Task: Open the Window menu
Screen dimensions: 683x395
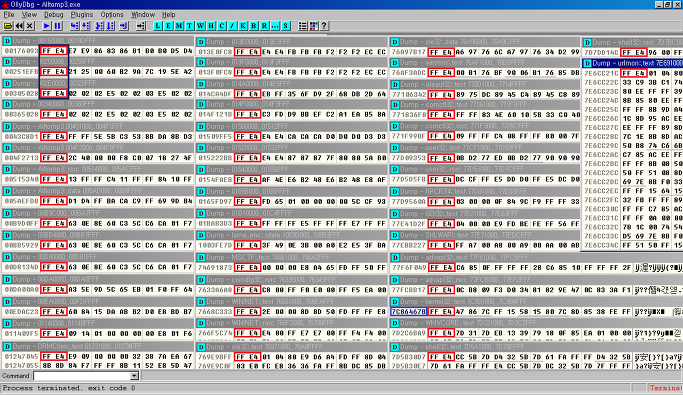Action: click(143, 14)
